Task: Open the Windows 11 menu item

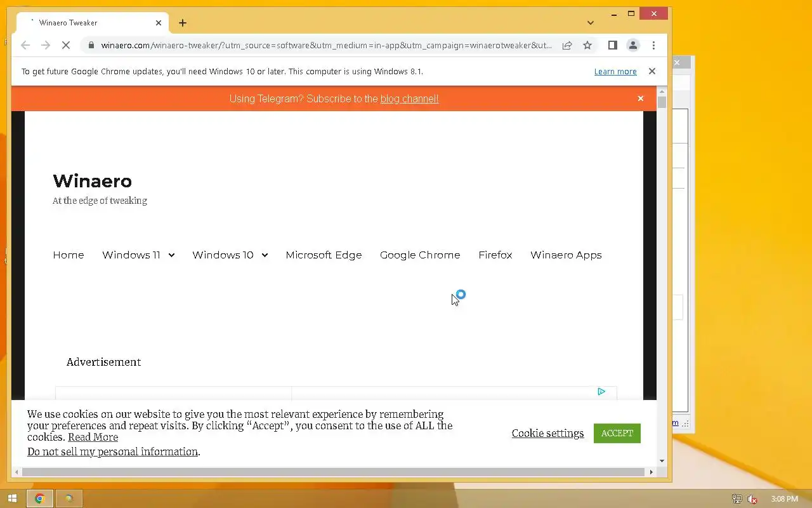Action: [x=131, y=255]
